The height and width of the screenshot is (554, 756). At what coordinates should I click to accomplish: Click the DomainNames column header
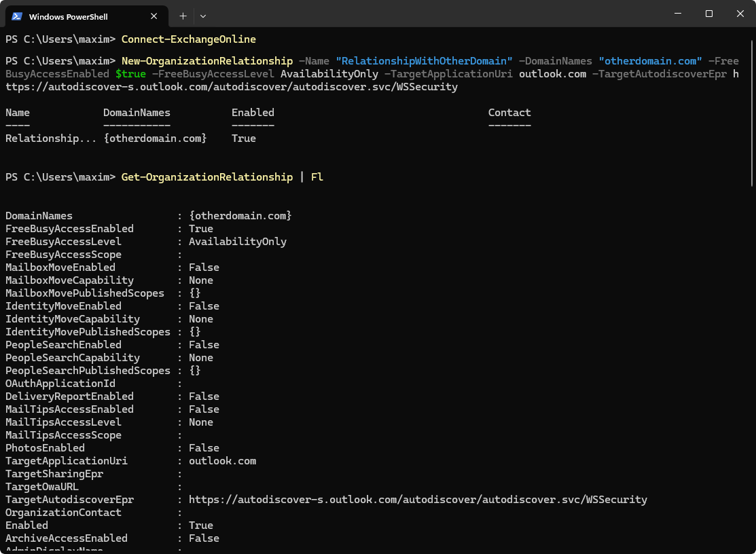coord(137,113)
